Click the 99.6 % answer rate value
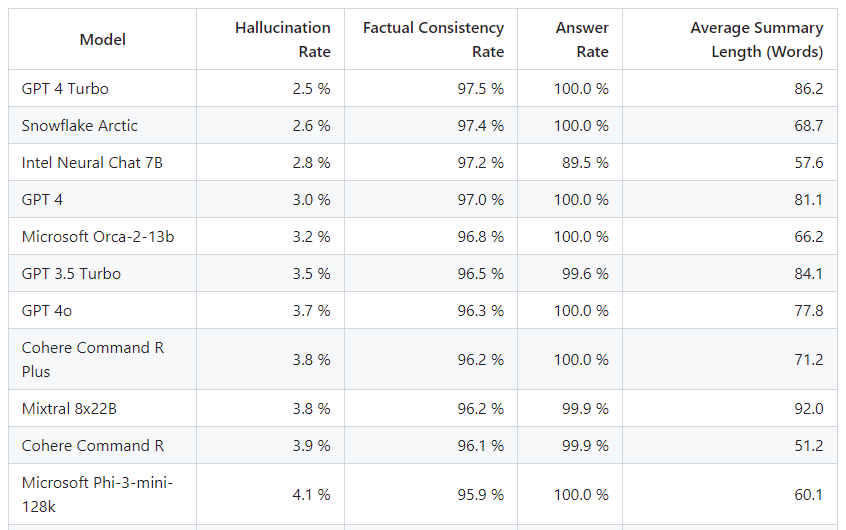Screen dimensions: 846x530 point(585,274)
